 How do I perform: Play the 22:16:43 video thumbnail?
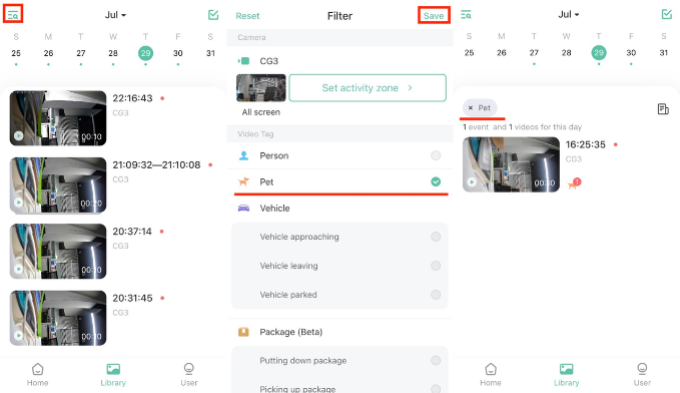tap(58, 118)
